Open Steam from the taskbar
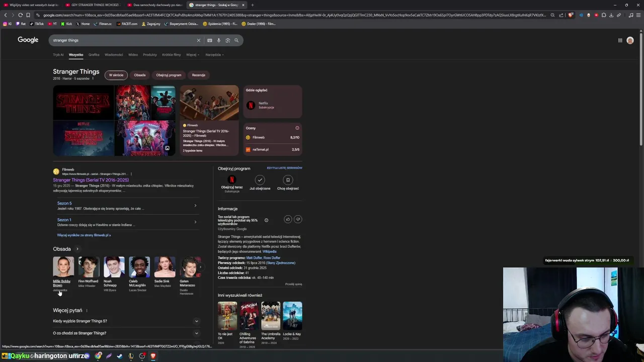644x362 pixels. 119,356
